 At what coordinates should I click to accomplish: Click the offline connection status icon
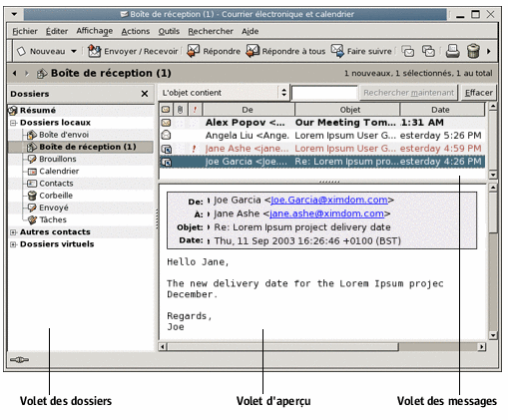pyautogui.click(x=19, y=360)
